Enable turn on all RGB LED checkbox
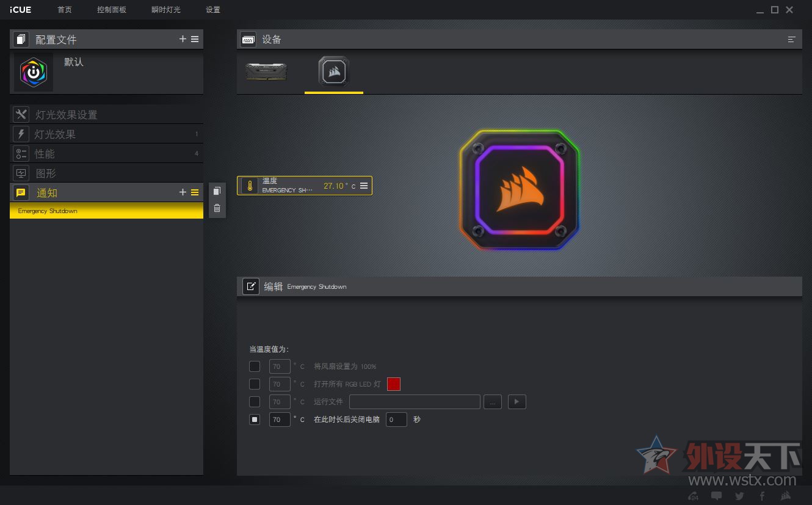Image resolution: width=812 pixels, height=505 pixels. [255, 384]
